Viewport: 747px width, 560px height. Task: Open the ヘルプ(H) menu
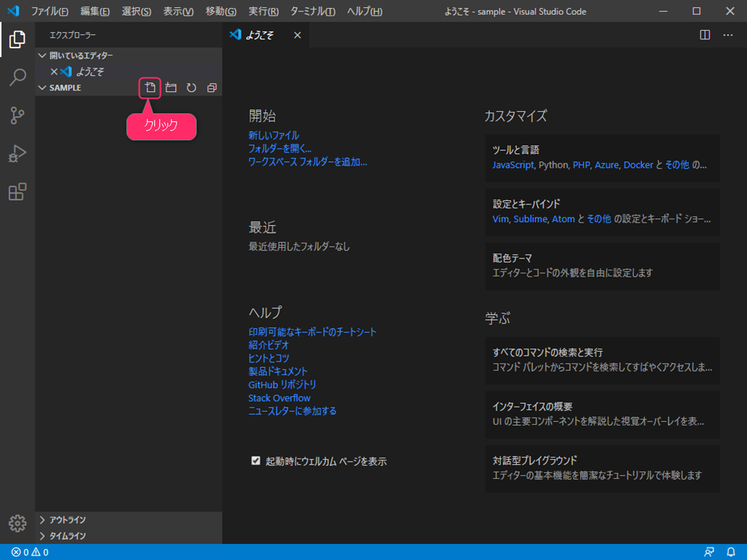[x=364, y=12]
